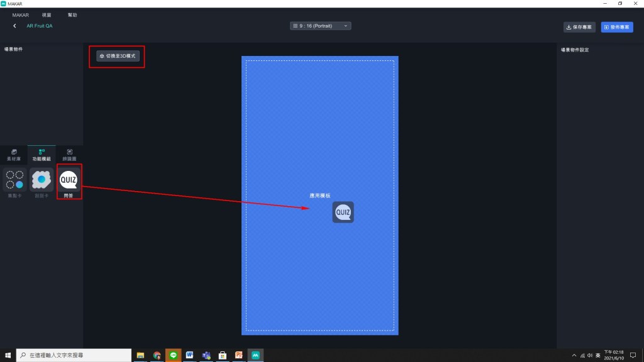Go back using the left arrow beside AR Fruit QA

point(14,26)
